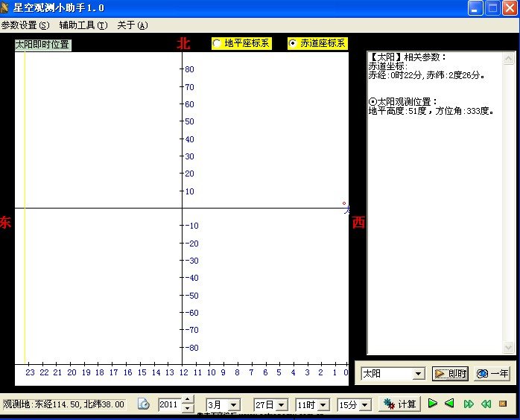520x420 pixels.
Task: Stop animation with orange square icon
Action: [503, 404]
